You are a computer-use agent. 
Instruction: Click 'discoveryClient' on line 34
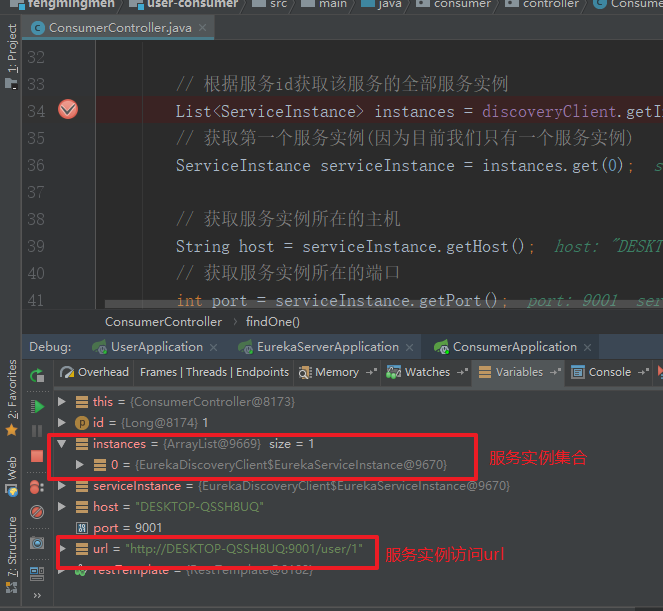click(x=549, y=112)
